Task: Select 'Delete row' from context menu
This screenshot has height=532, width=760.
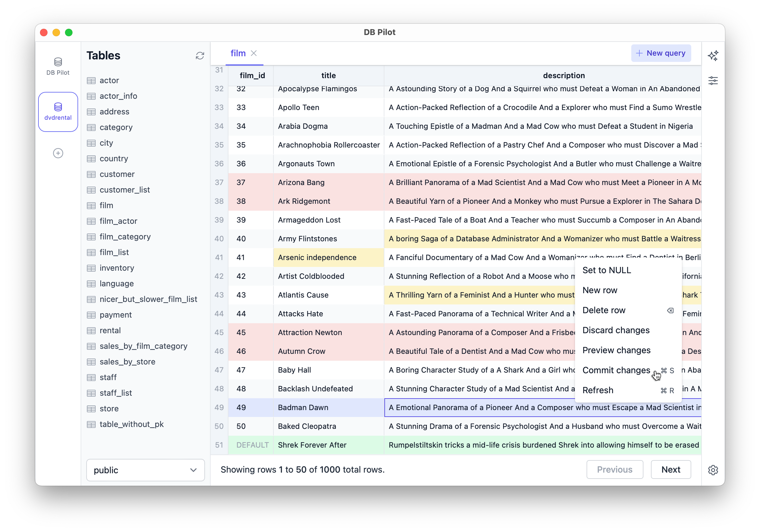Action: 603,310
